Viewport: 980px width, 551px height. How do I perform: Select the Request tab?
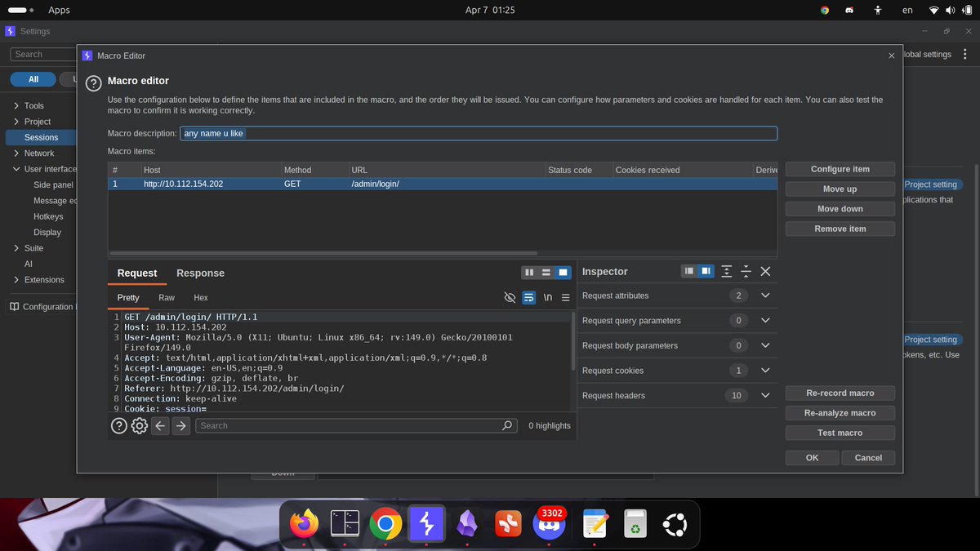point(137,273)
